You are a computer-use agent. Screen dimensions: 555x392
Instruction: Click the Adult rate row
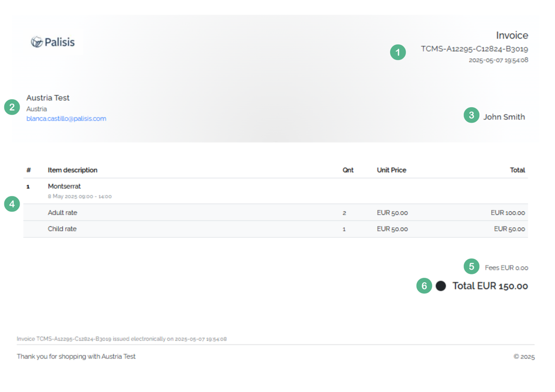[x=275, y=212]
